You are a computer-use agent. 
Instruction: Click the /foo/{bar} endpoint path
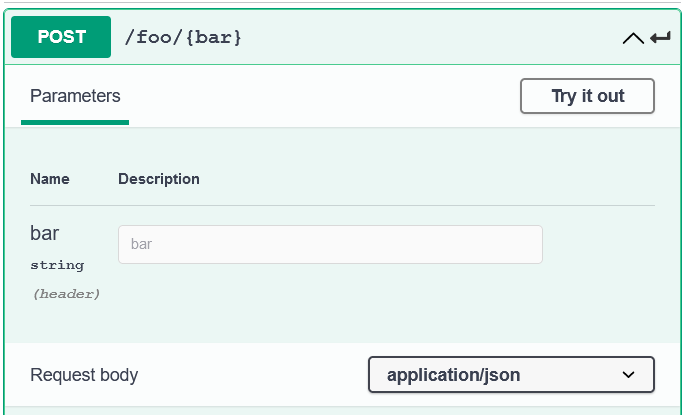coord(183,38)
